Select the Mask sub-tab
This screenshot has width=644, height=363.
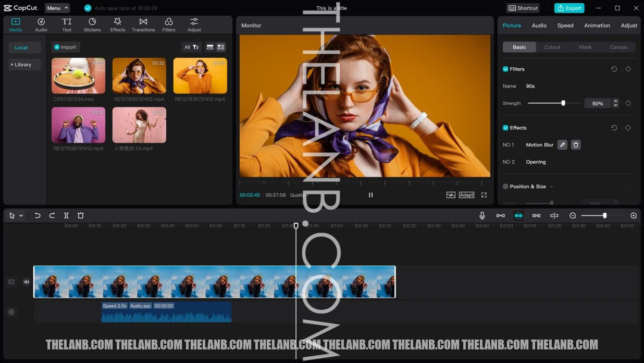point(585,47)
